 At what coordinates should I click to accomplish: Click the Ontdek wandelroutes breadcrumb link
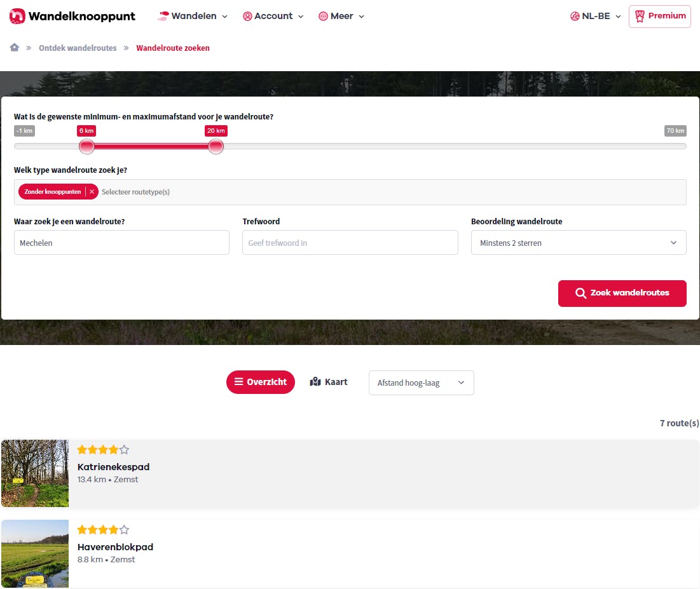click(78, 47)
